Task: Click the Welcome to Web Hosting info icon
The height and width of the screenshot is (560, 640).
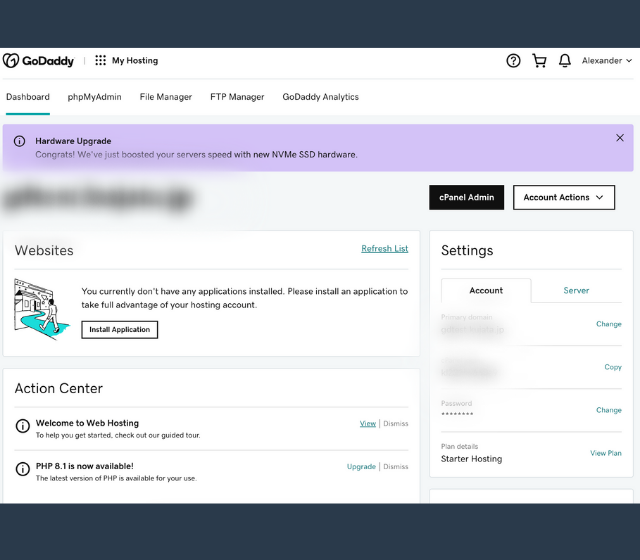Action: point(23,427)
